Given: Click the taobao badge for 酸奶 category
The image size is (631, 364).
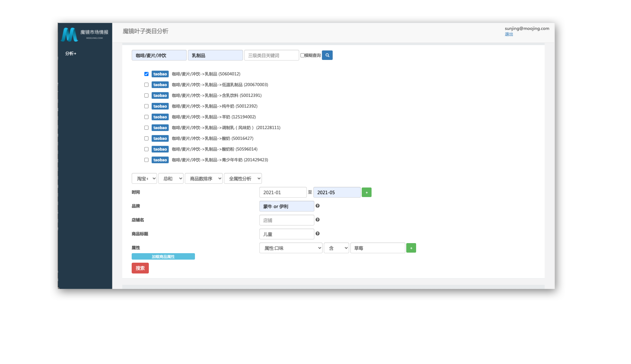Looking at the screenshot, I should 160,139.
